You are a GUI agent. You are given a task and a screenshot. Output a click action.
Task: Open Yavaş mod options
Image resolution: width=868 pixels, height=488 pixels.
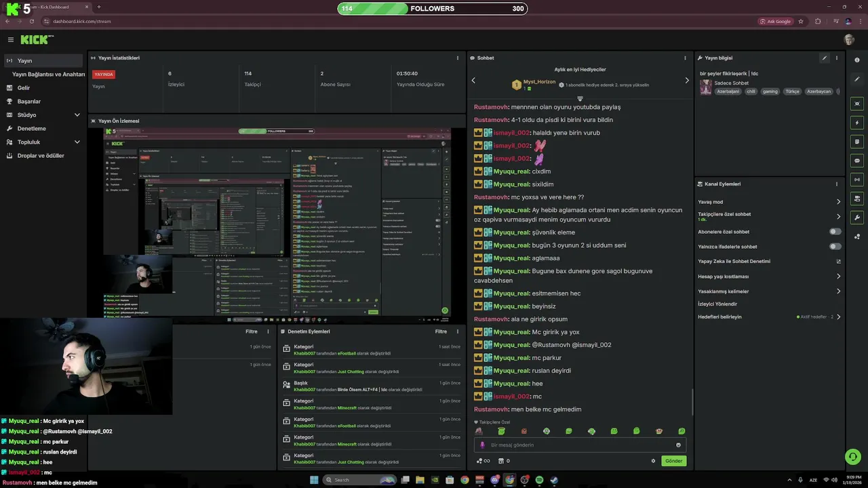[769, 202]
